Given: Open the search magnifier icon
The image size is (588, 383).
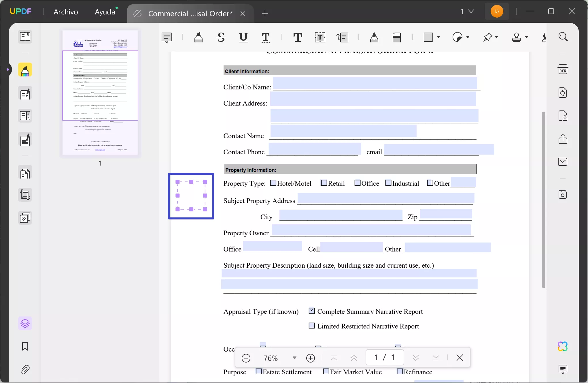Looking at the screenshot, I should coord(563,37).
